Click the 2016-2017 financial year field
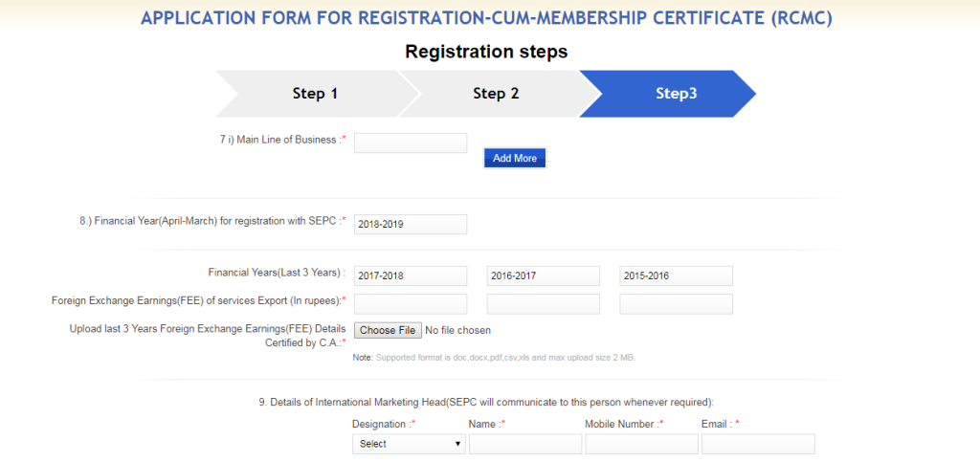Image resolution: width=980 pixels, height=462 pixels. 544,275
